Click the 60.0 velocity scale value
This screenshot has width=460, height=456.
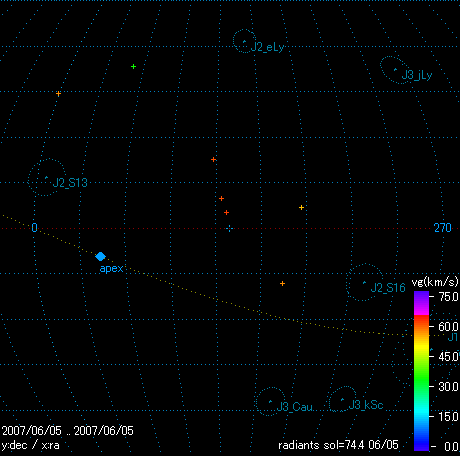coord(448,327)
